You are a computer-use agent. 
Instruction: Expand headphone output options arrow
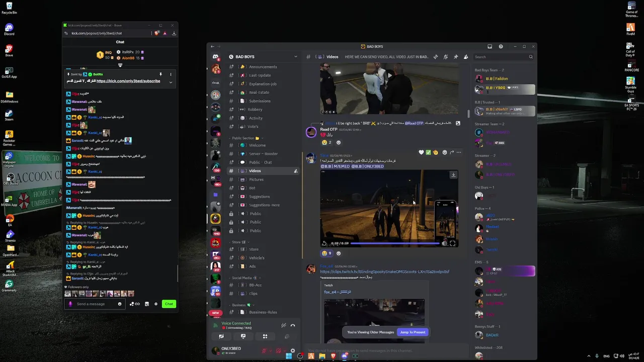[x=285, y=350]
